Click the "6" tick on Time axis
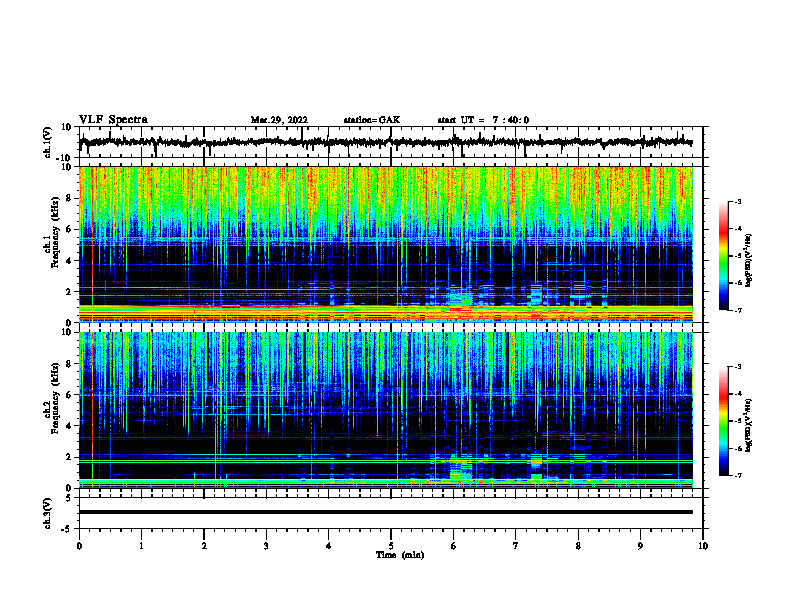Image resolution: width=792 pixels, height=612 pixels. (454, 546)
